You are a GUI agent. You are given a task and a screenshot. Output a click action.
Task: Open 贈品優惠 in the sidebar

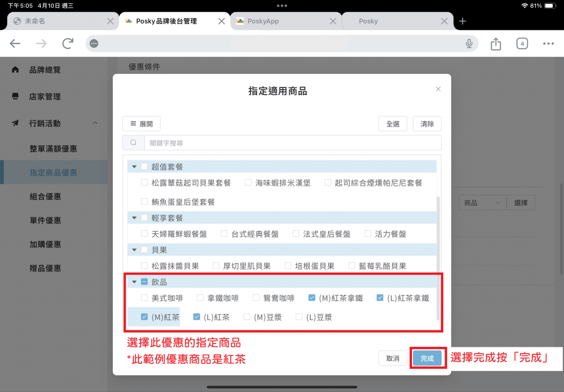click(45, 268)
